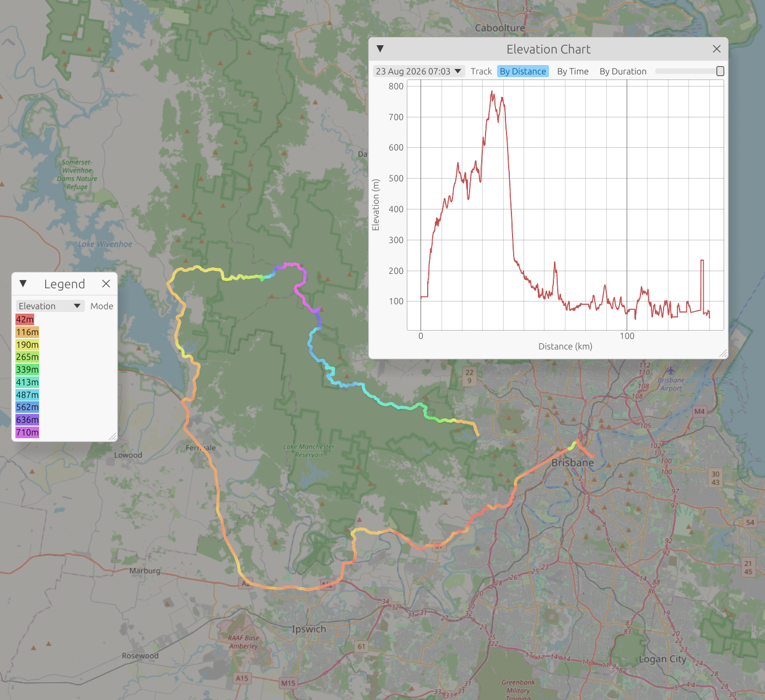Open the Elevation dropdown in the Legend

point(50,306)
